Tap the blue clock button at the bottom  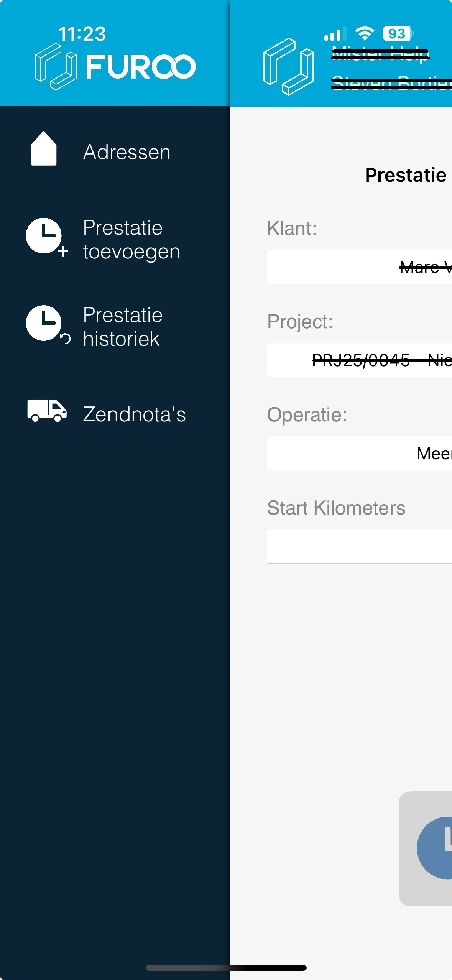[x=435, y=848]
